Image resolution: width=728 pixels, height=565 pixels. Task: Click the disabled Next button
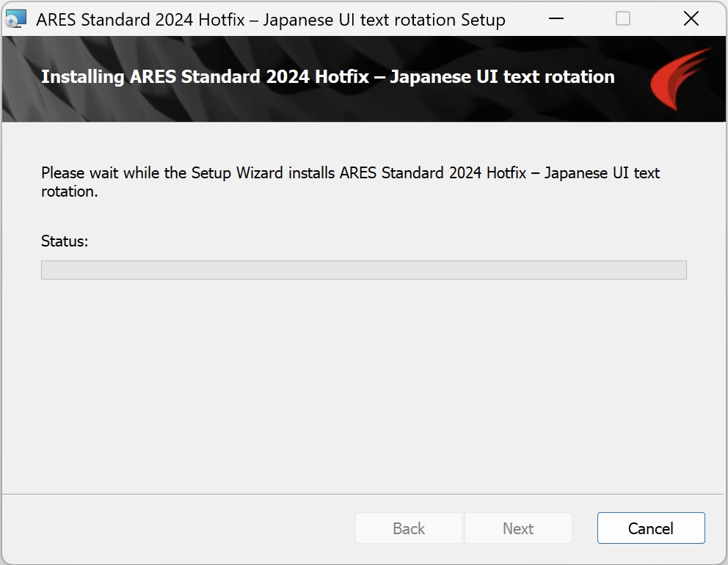pyautogui.click(x=518, y=528)
